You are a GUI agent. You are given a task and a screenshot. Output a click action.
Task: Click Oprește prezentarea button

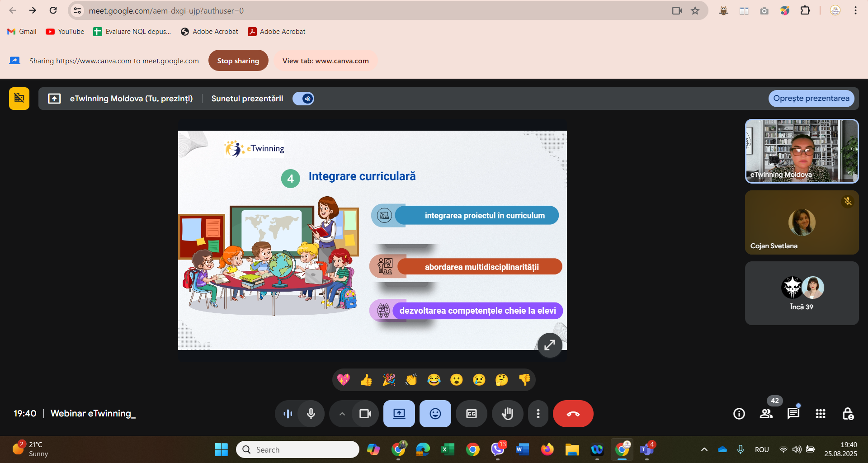pyautogui.click(x=811, y=99)
